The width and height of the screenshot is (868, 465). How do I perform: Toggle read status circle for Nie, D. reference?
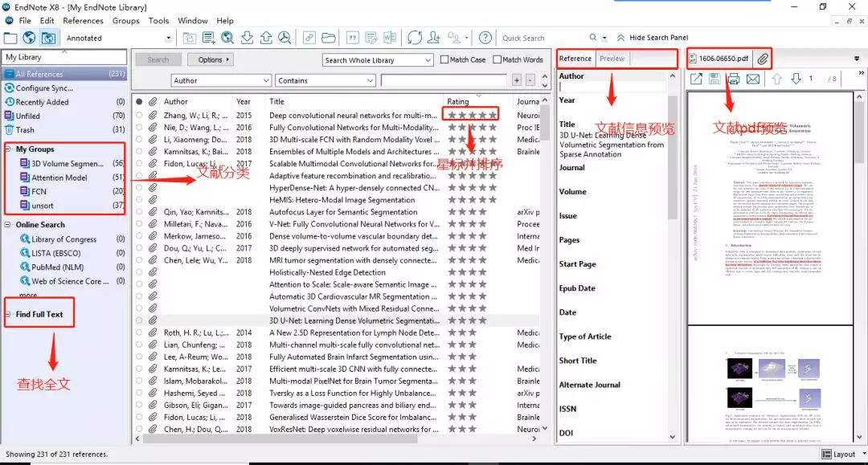pos(139,128)
